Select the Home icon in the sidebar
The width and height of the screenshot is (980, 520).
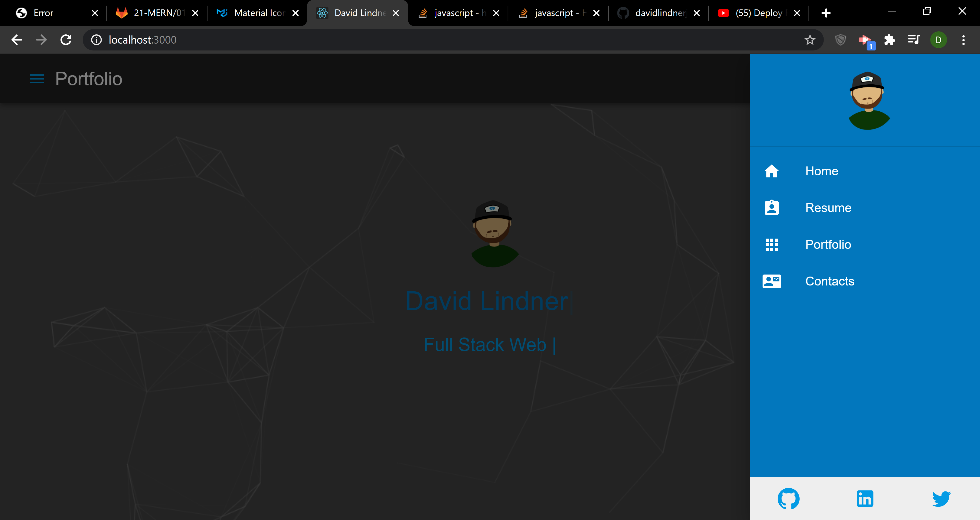772,171
